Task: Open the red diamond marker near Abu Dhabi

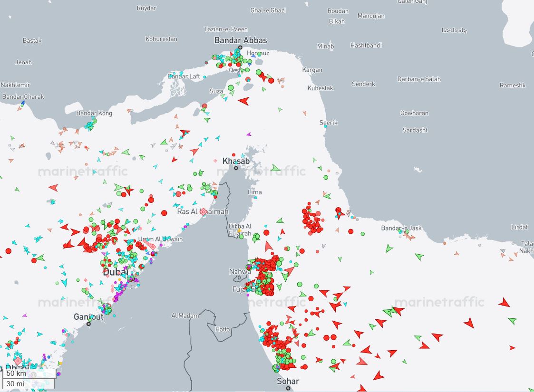Action: pyautogui.click(x=18, y=361)
